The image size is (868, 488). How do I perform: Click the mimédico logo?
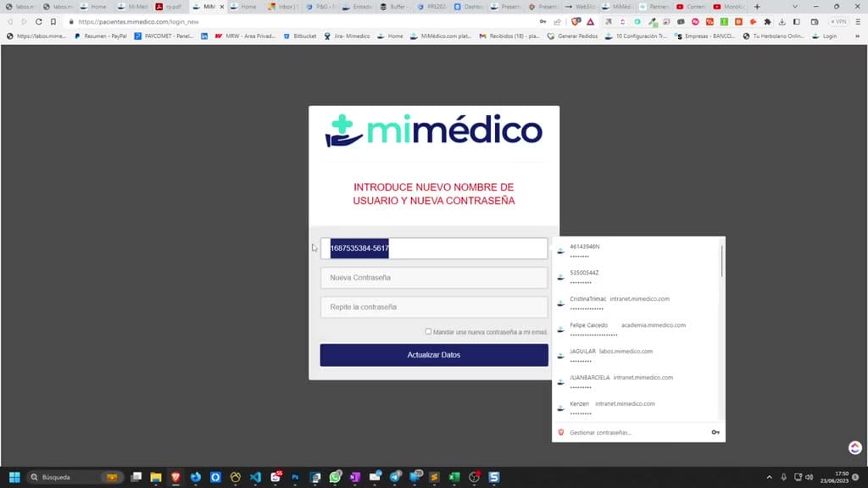(434, 131)
